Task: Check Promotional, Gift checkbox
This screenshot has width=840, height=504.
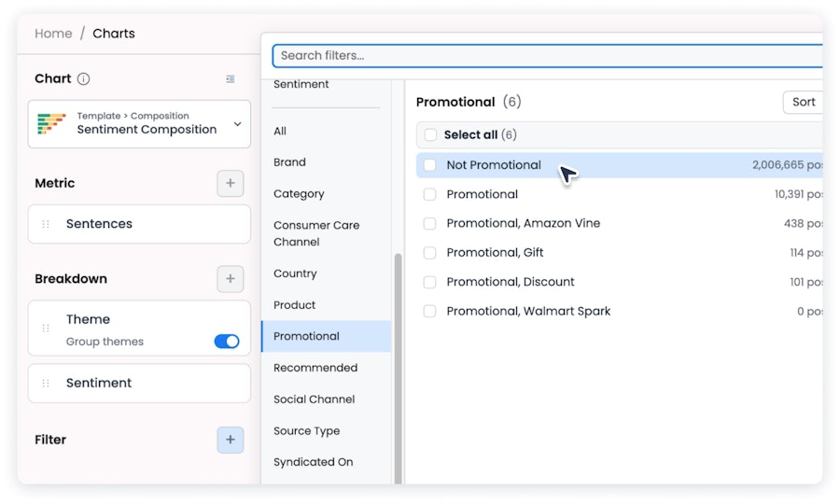Action: pos(429,253)
